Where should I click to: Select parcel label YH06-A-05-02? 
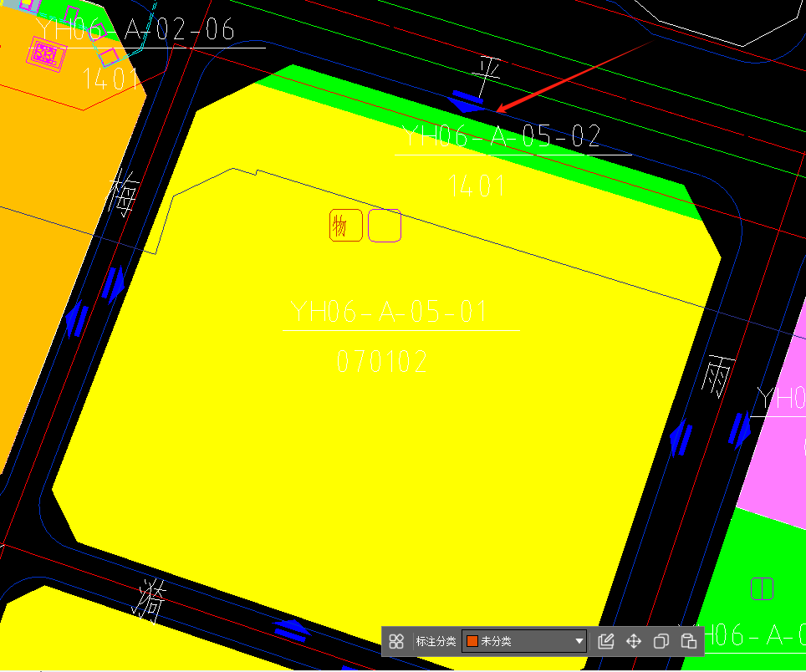click(502, 136)
